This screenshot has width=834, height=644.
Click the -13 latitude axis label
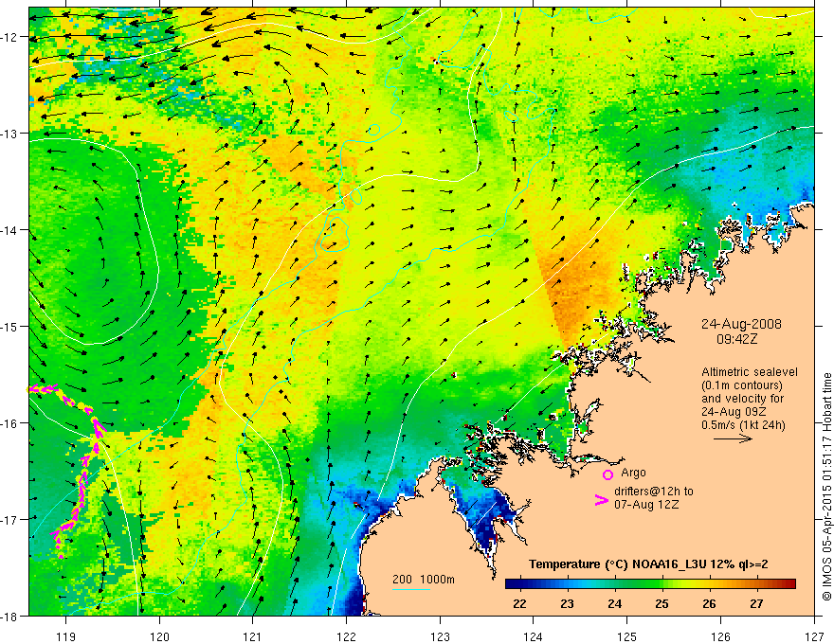10,134
